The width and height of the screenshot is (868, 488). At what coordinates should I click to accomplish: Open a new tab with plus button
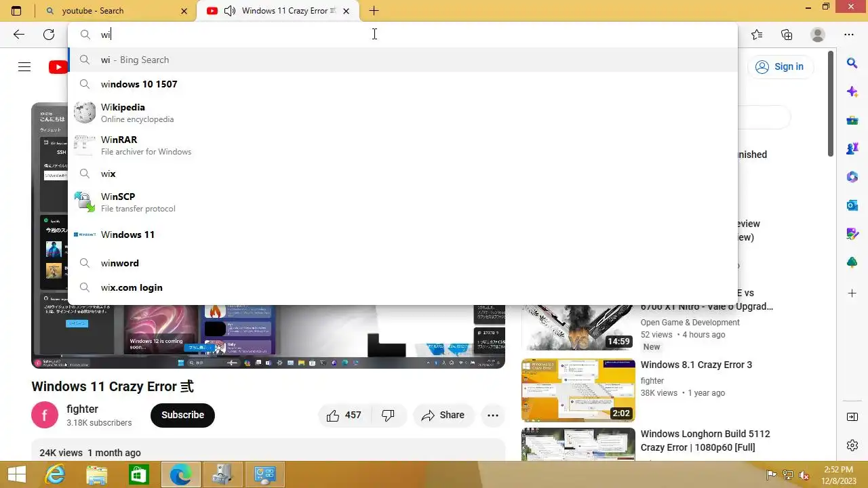374,11
